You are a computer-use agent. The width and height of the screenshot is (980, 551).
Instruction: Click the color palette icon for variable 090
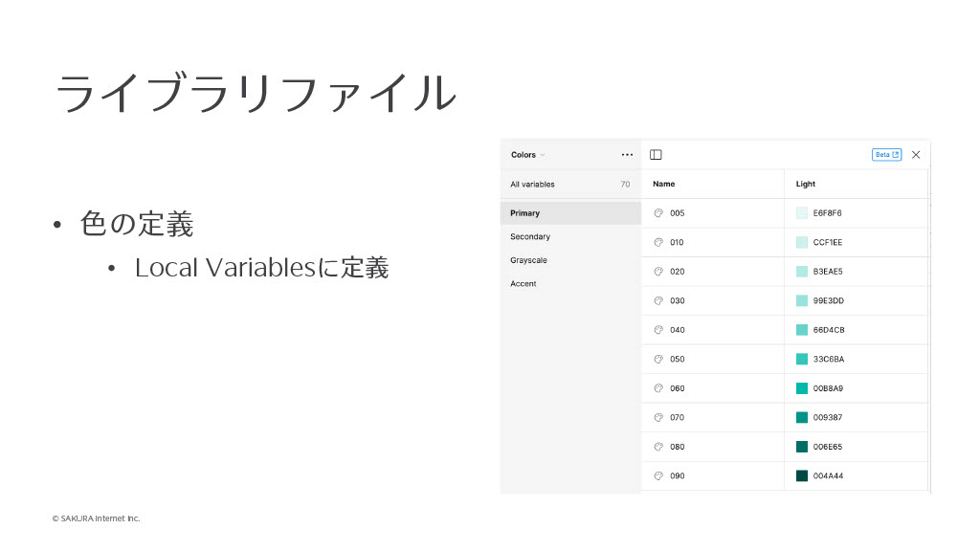point(658,476)
